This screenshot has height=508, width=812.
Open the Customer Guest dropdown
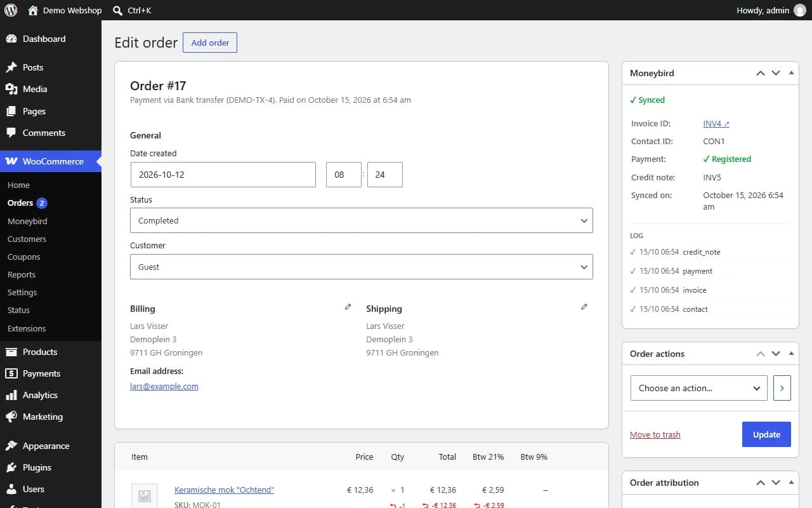coord(362,267)
